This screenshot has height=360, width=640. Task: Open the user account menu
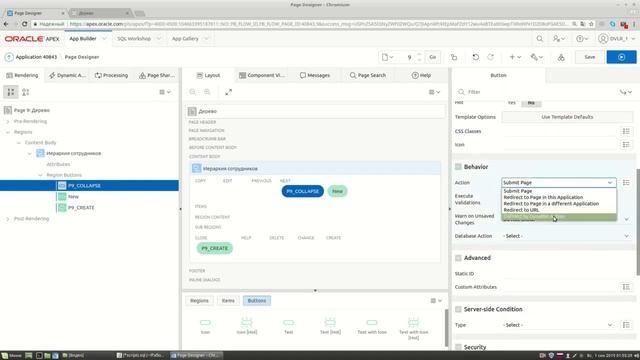[617, 39]
